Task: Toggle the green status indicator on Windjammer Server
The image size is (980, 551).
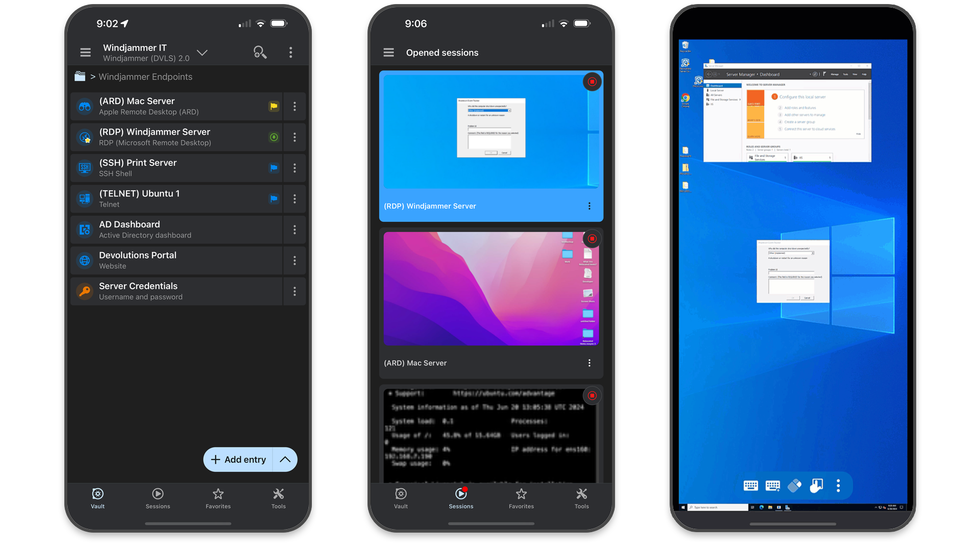Action: 273,137
